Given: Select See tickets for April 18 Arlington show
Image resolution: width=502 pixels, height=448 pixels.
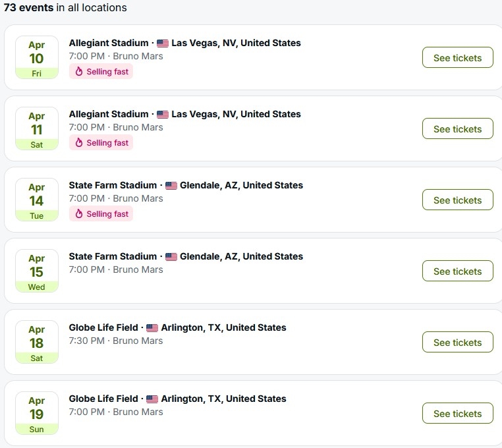Looking at the screenshot, I should [457, 343].
